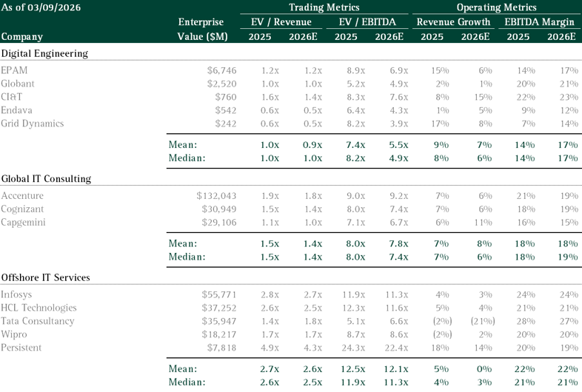Click Infosys enterprise value $55,771
Viewport: 582px width, 392px height.
(x=219, y=294)
